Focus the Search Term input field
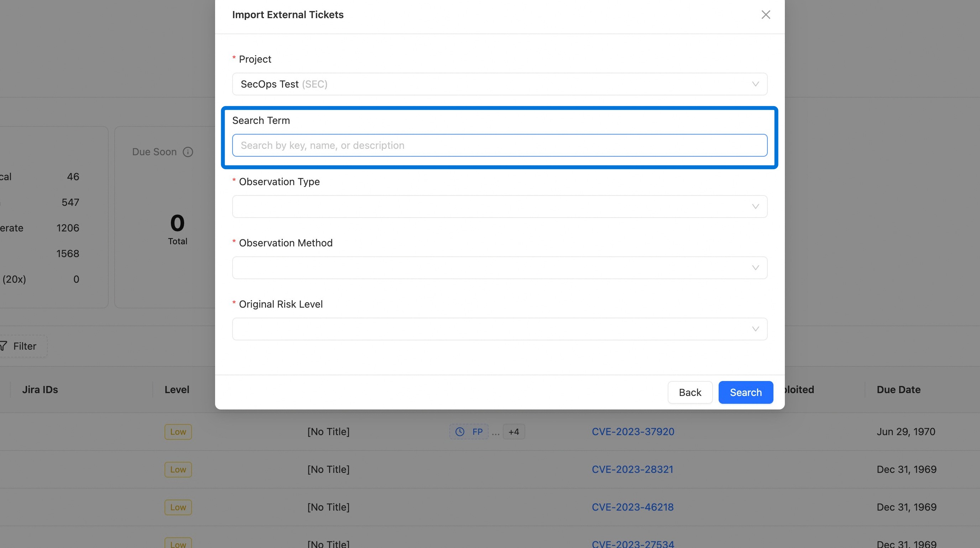The image size is (980, 548). [x=500, y=145]
